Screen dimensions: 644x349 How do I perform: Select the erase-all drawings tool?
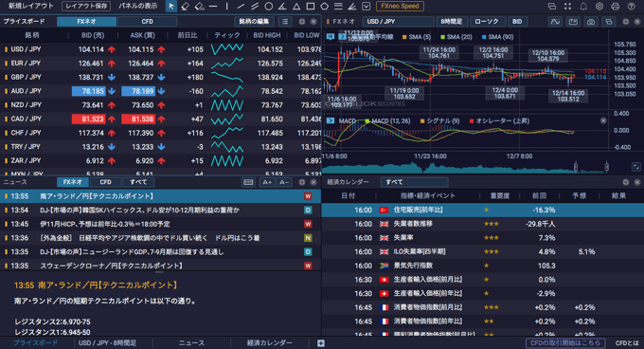click(x=199, y=7)
